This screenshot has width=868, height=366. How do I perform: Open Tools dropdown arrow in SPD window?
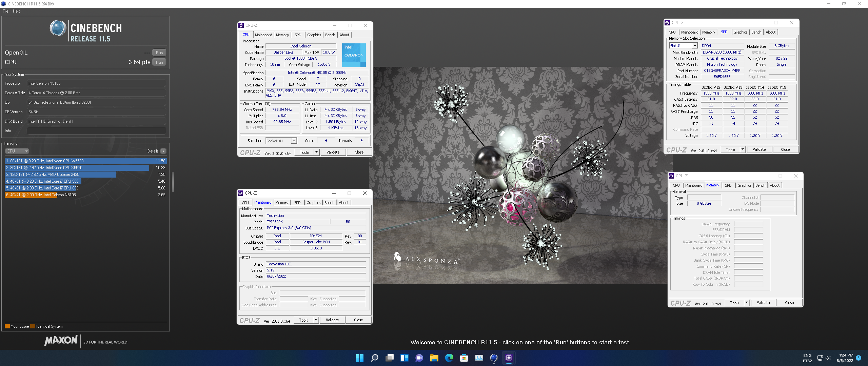(743, 149)
